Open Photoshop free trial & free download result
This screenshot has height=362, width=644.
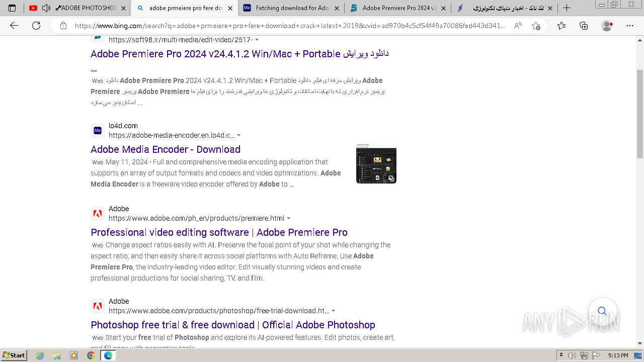point(233,325)
